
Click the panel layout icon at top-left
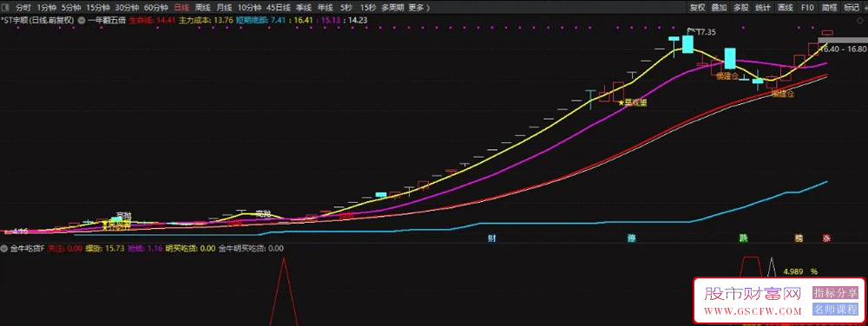click(5, 8)
